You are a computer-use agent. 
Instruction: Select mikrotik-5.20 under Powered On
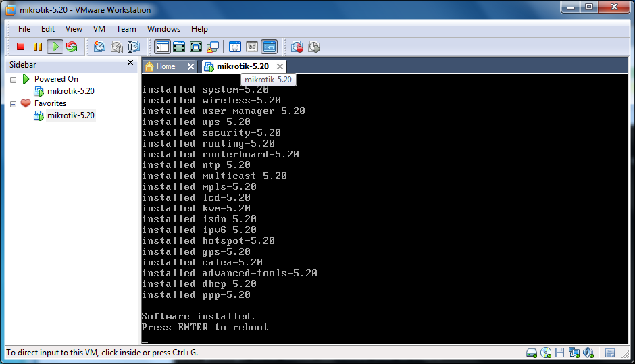[x=70, y=91]
